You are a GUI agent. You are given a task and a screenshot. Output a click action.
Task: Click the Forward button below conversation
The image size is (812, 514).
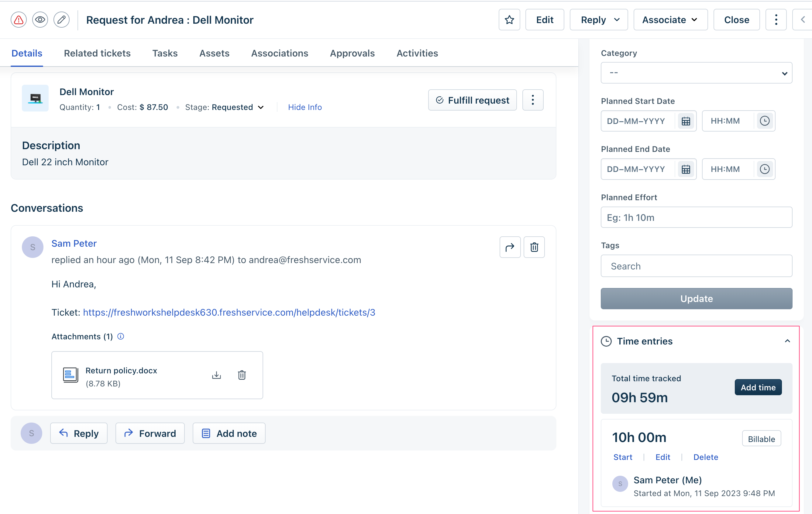tap(150, 433)
